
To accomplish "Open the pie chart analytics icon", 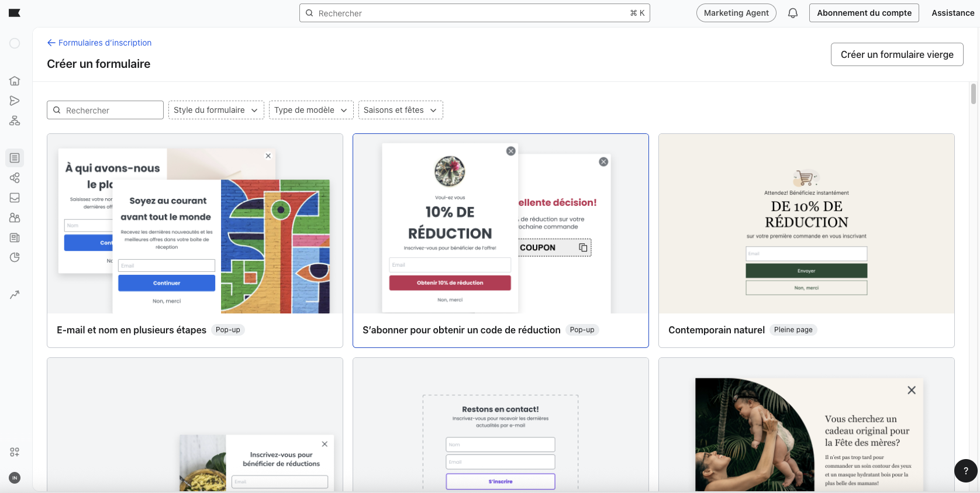I will click(x=15, y=257).
